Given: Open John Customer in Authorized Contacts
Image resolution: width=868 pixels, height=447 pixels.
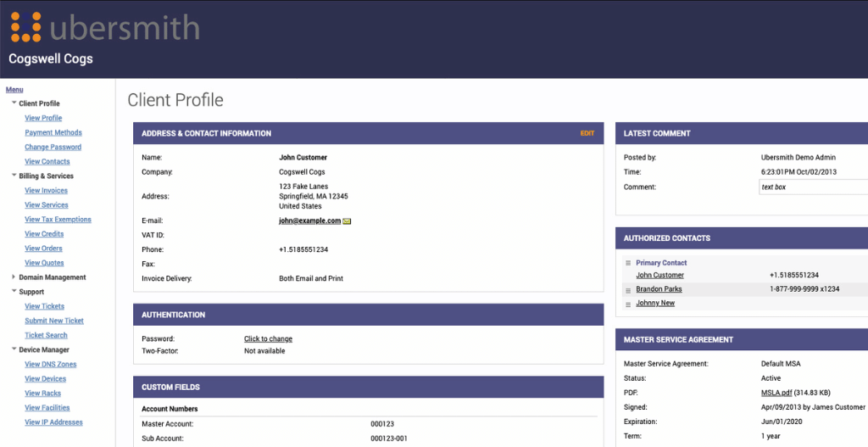Looking at the screenshot, I should [659, 276].
